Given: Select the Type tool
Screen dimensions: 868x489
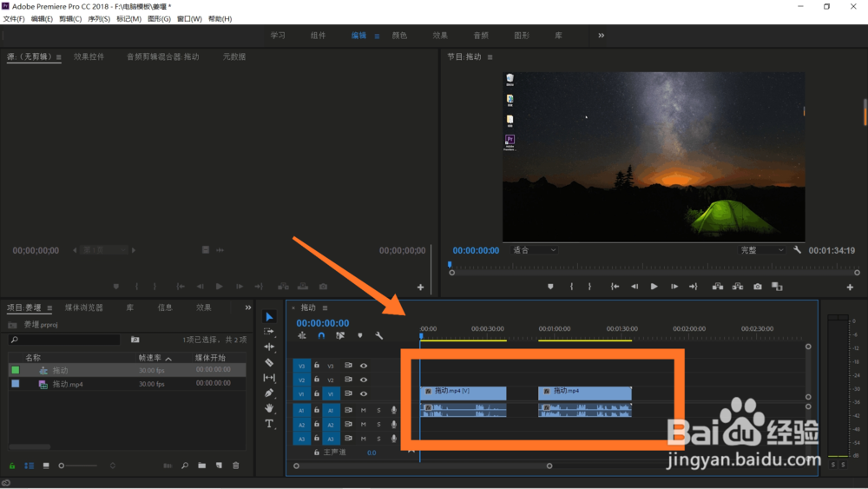Looking at the screenshot, I should pos(269,424).
